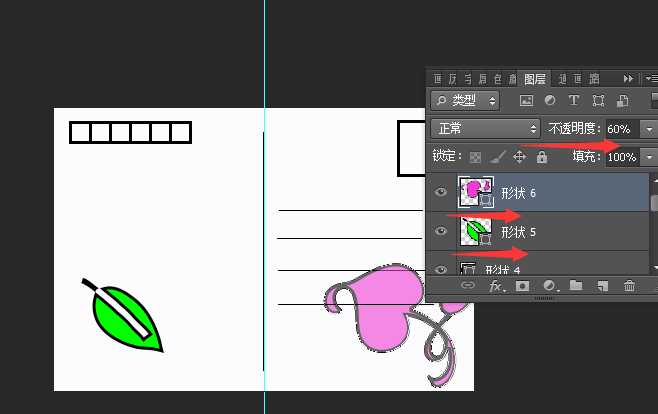Screen dimensions: 658x414
Task: Select the 形状 5 layer thumbnail
Action: point(475,231)
